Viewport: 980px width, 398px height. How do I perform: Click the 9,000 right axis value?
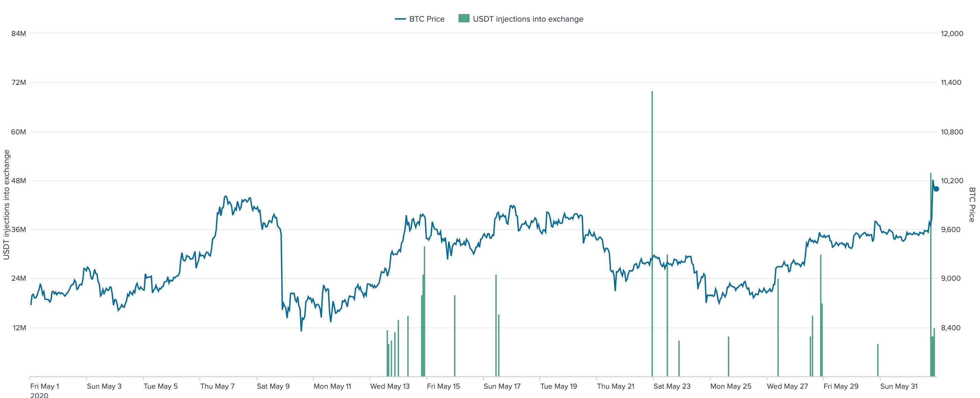tap(950, 278)
